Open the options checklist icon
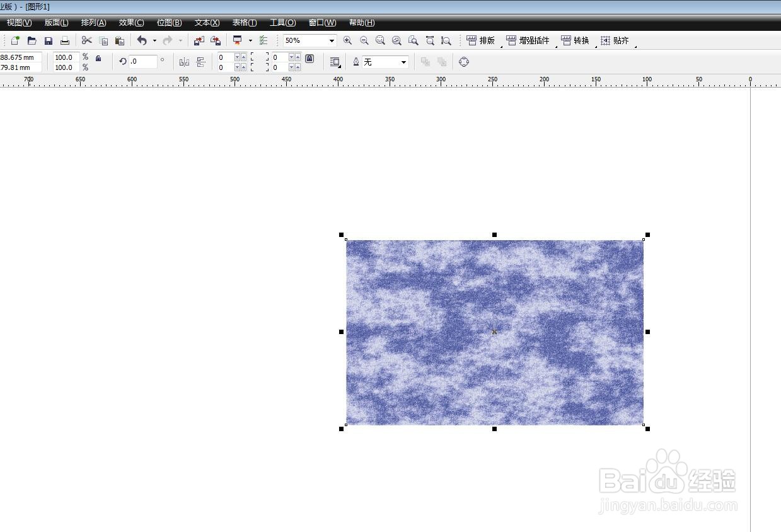Screen dimensions: 781x532 (x=263, y=40)
